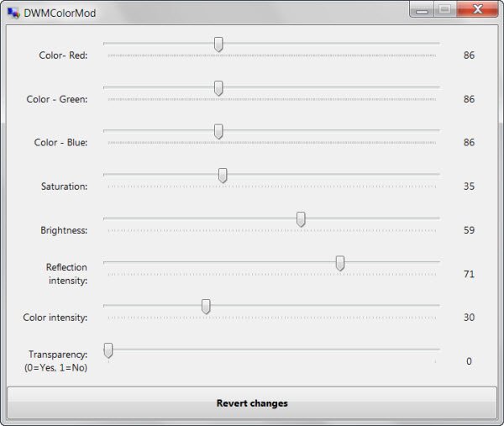Click the disabled maximize button
Screen dimensions: 504x426
tap(445, 9)
